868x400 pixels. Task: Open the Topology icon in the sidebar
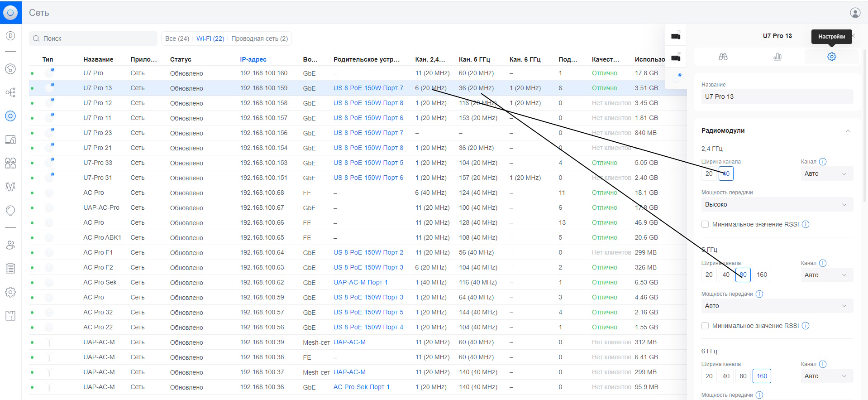(x=10, y=92)
